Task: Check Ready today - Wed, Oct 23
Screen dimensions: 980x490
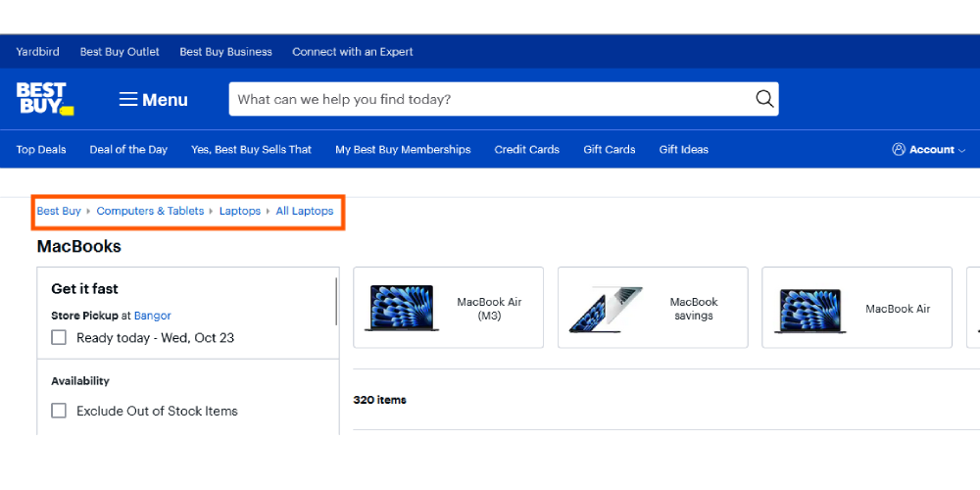Action: pos(59,337)
